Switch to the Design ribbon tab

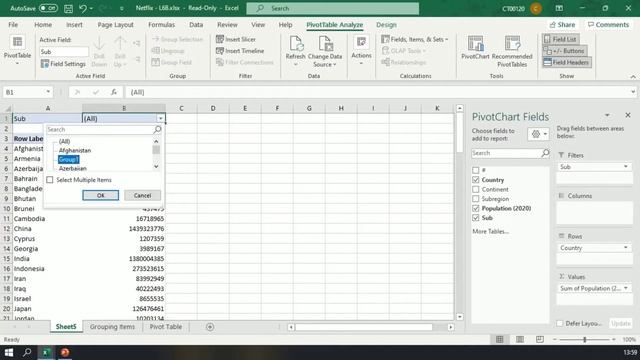click(x=386, y=24)
